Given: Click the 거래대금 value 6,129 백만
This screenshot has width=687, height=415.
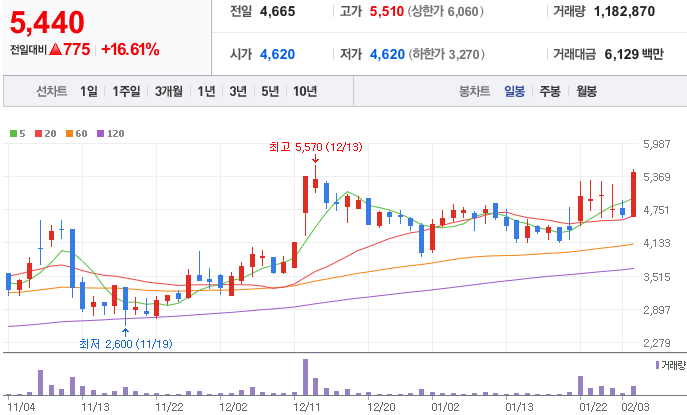Looking at the screenshot, I should pyautogui.click(x=634, y=54).
